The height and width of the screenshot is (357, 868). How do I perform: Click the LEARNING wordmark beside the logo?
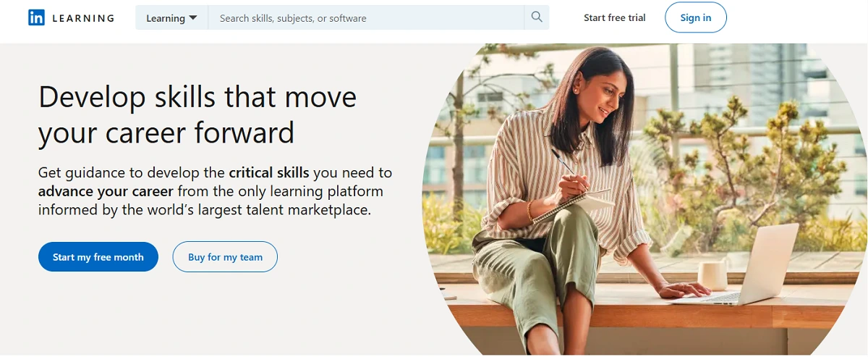83,18
